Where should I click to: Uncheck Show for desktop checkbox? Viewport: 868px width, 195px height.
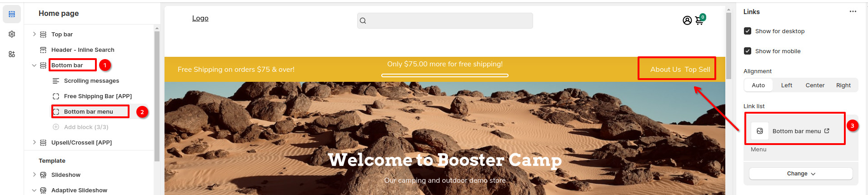(748, 31)
